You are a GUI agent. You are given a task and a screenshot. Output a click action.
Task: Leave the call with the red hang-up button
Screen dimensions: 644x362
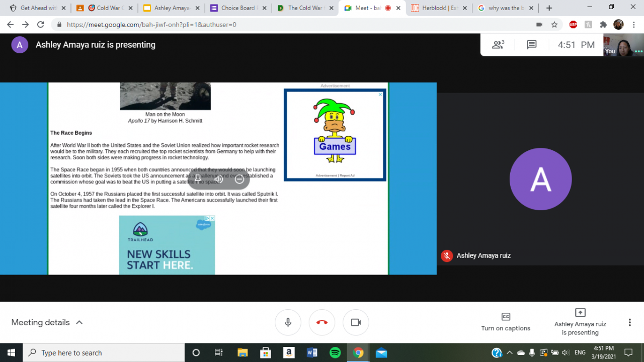click(322, 322)
